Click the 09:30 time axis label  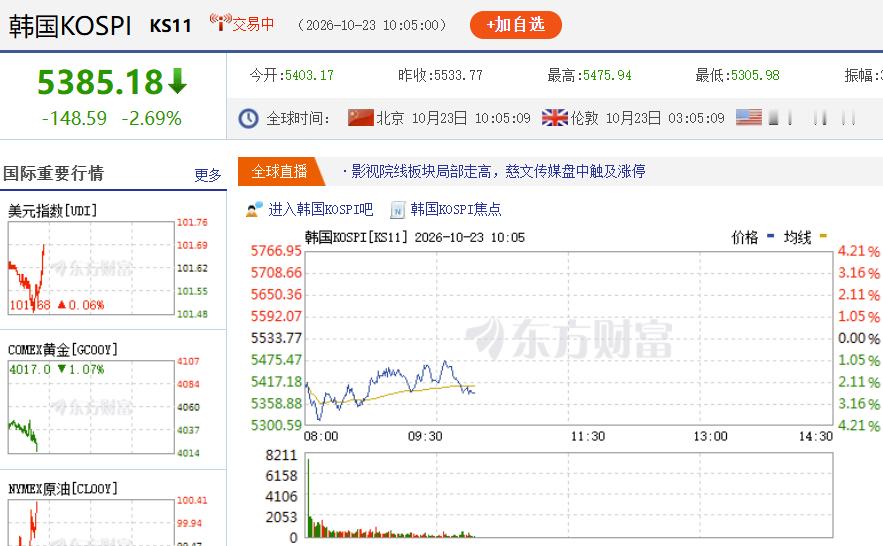click(425, 436)
